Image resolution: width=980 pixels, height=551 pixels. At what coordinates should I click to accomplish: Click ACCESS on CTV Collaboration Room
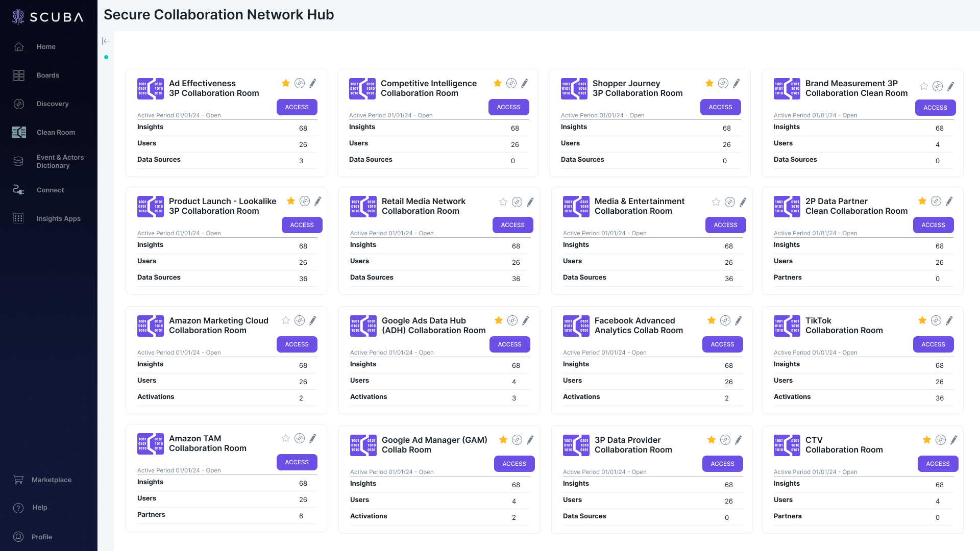(x=938, y=464)
